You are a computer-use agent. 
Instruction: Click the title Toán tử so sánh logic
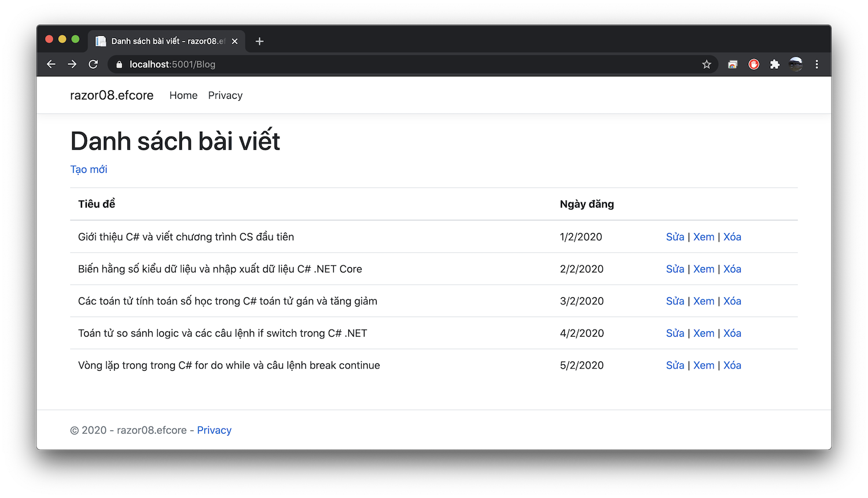tap(222, 333)
